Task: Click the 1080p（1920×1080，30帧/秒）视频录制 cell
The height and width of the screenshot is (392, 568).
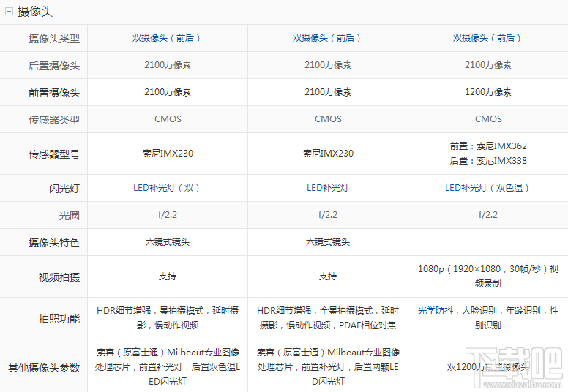Action: [x=488, y=276]
